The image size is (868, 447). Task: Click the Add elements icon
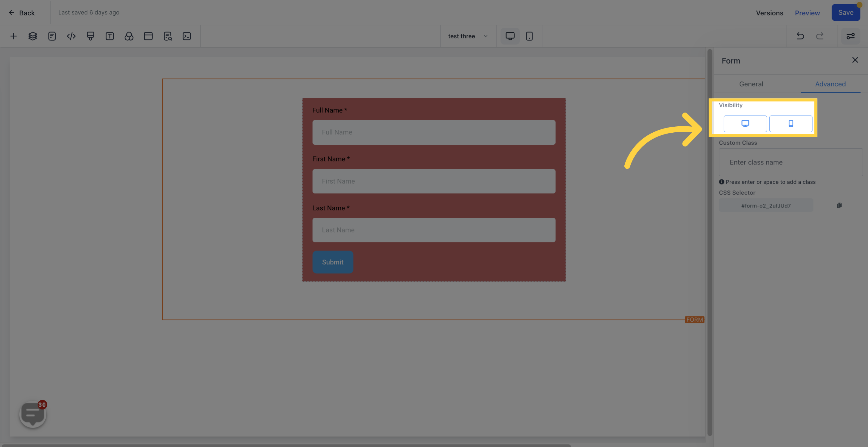click(x=13, y=36)
